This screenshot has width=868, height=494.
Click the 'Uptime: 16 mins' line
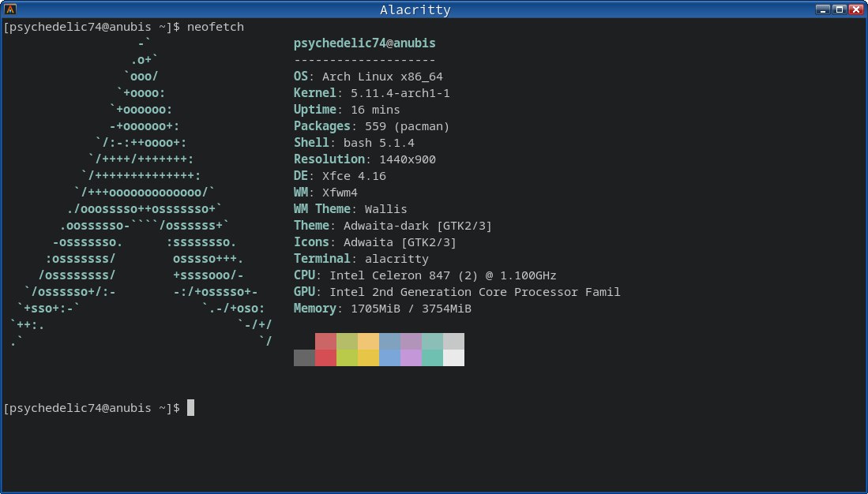(347, 110)
